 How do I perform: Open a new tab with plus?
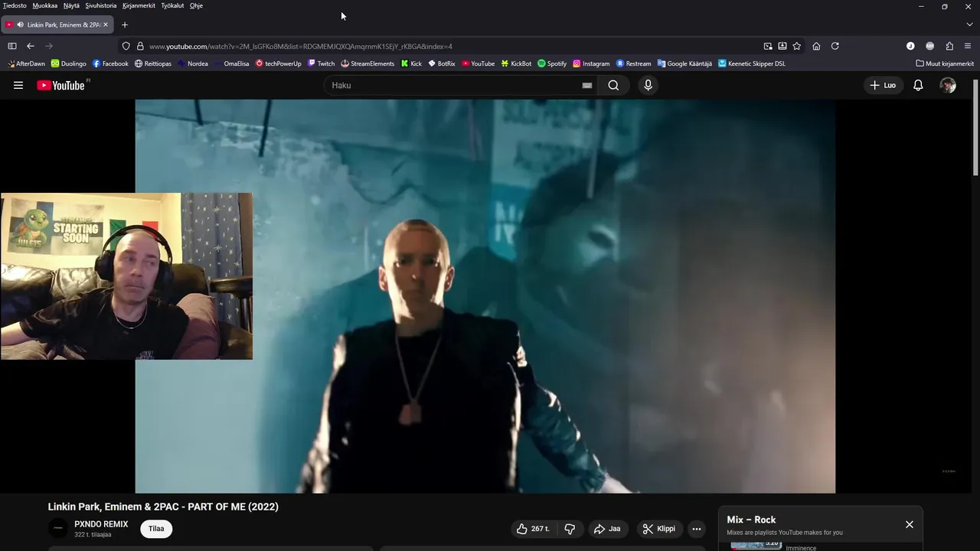pyautogui.click(x=125, y=24)
